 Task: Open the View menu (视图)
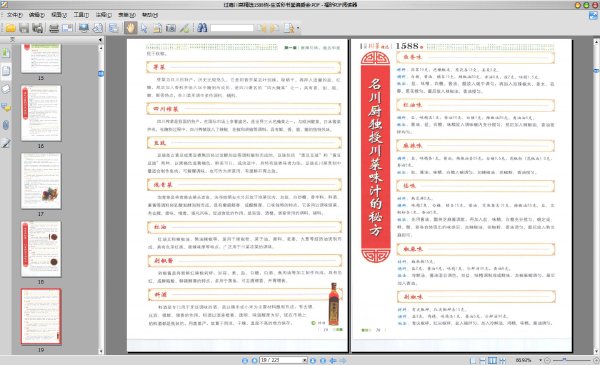tap(59, 15)
